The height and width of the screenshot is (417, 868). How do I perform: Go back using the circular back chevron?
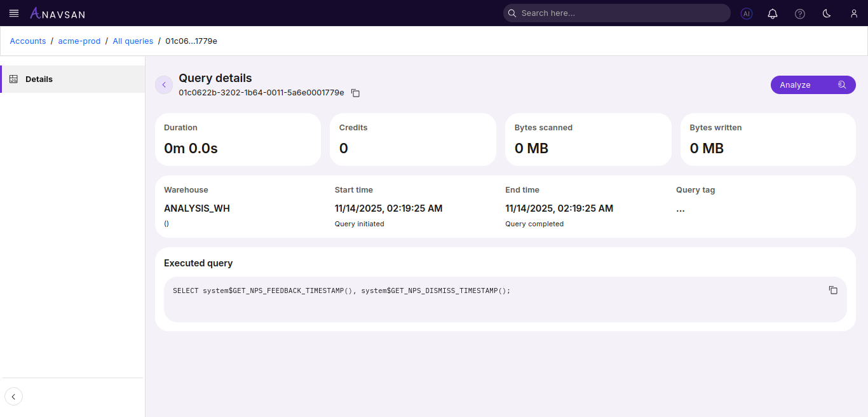[x=164, y=85]
